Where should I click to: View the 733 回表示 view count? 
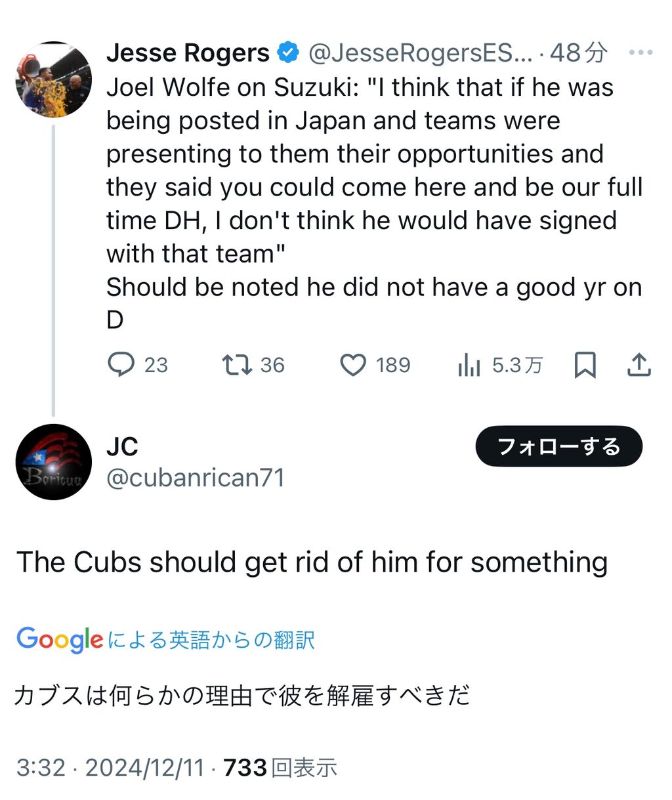point(280,767)
